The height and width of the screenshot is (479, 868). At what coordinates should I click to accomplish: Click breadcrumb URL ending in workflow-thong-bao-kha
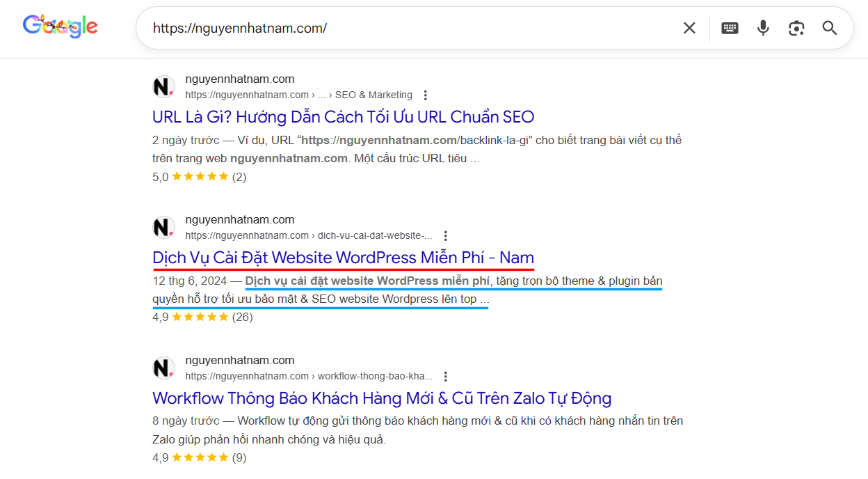click(x=310, y=377)
